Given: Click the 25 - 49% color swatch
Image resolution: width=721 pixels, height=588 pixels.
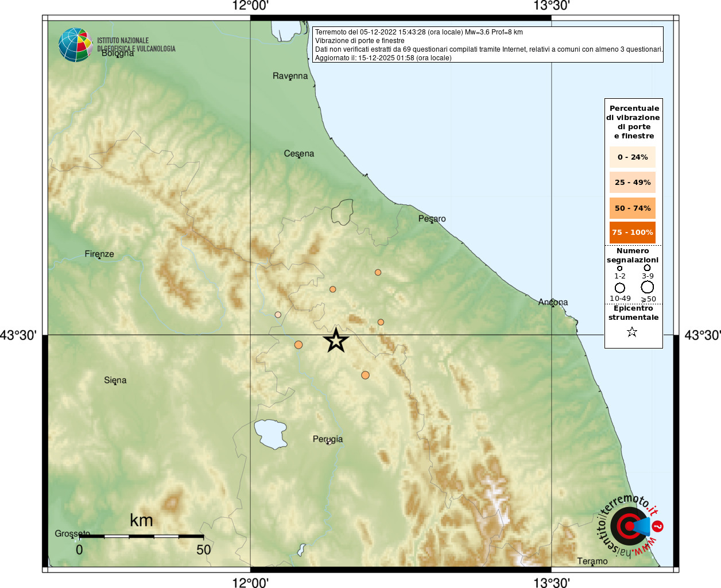Looking at the screenshot, I should tap(633, 182).
